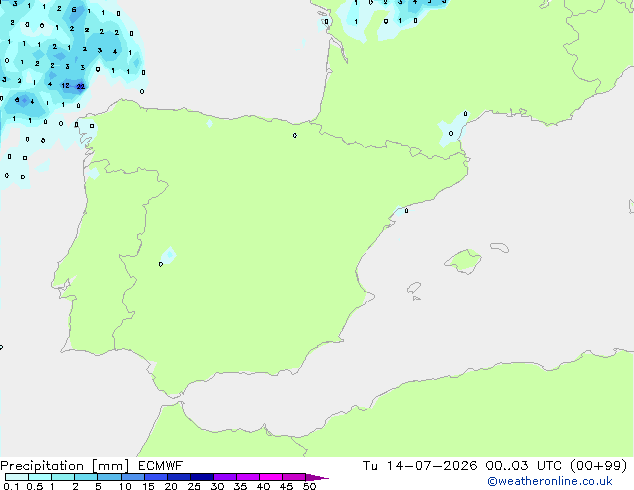
Task: Click the '(00+99)' forecast offset text
Action: coord(598,466)
